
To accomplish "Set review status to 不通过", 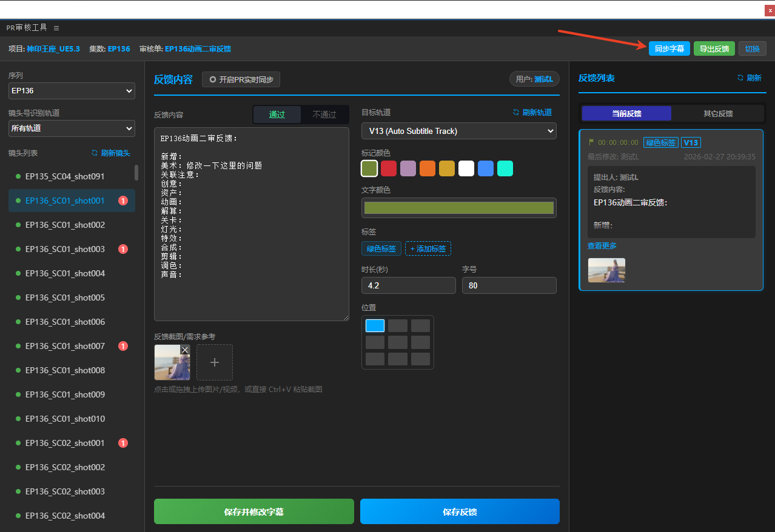I will (324, 115).
